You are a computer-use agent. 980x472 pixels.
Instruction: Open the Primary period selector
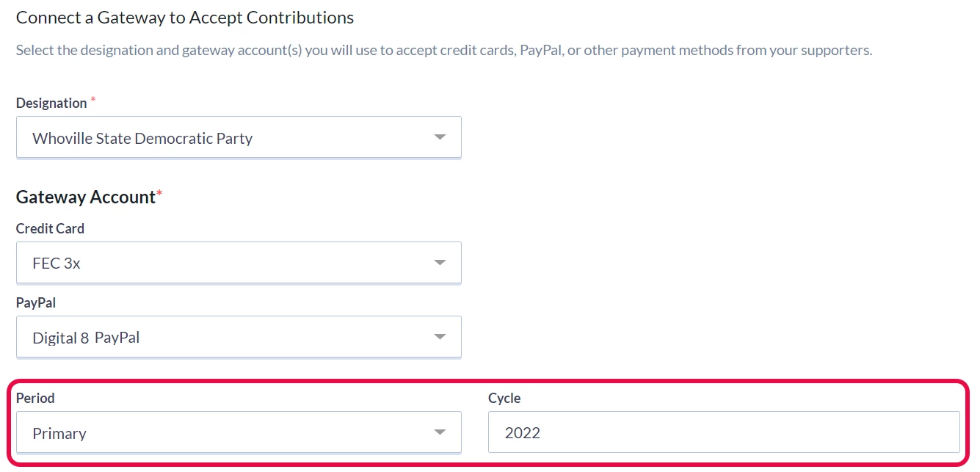coord(239,432)
